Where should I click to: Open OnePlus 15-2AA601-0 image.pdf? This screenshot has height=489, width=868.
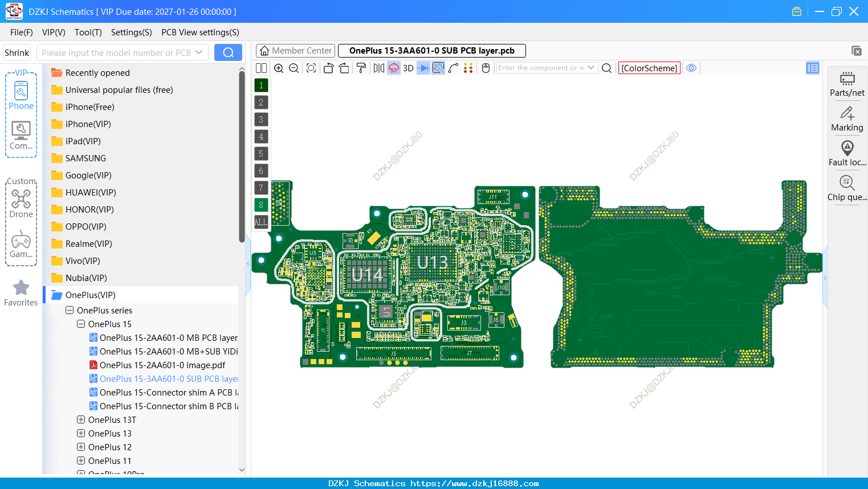162,365
